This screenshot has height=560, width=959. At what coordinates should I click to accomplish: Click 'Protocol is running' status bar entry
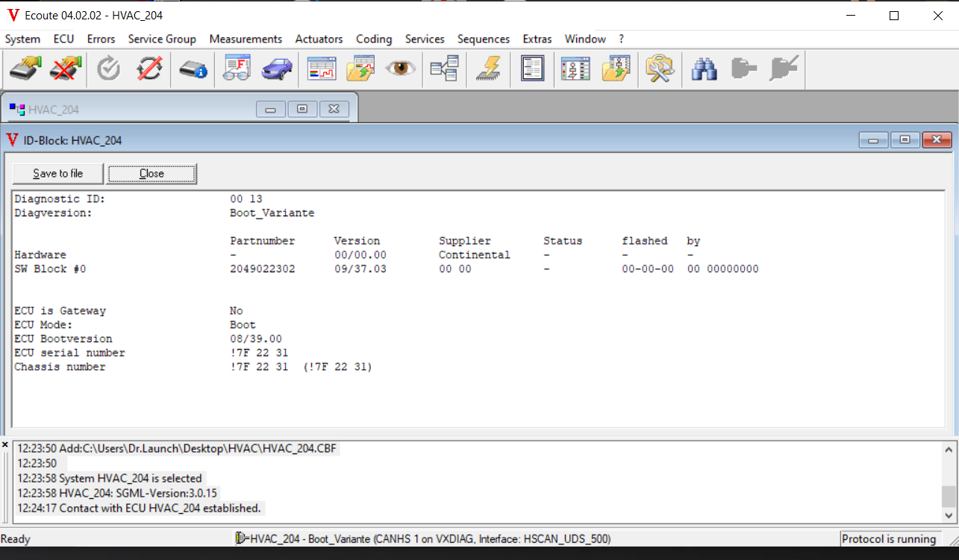point(889,539)
